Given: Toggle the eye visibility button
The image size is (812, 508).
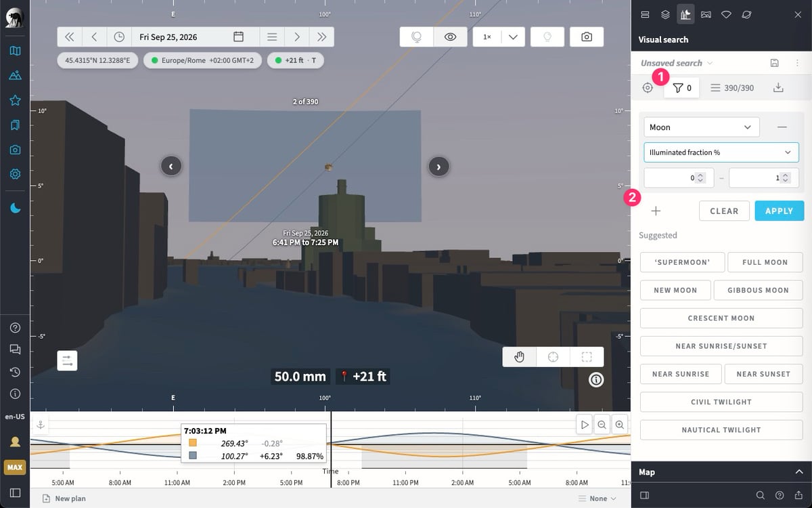Looking at the screenshot, I should click(450, 37).
